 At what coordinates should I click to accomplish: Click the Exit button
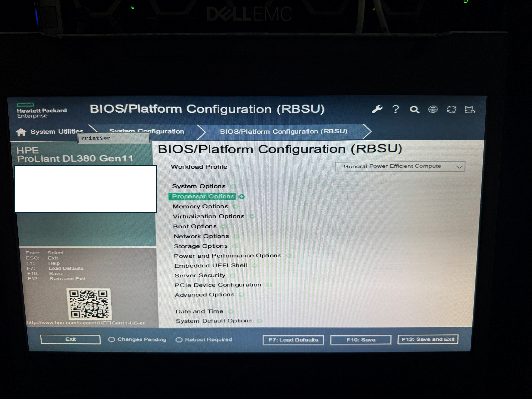(70, 339)
